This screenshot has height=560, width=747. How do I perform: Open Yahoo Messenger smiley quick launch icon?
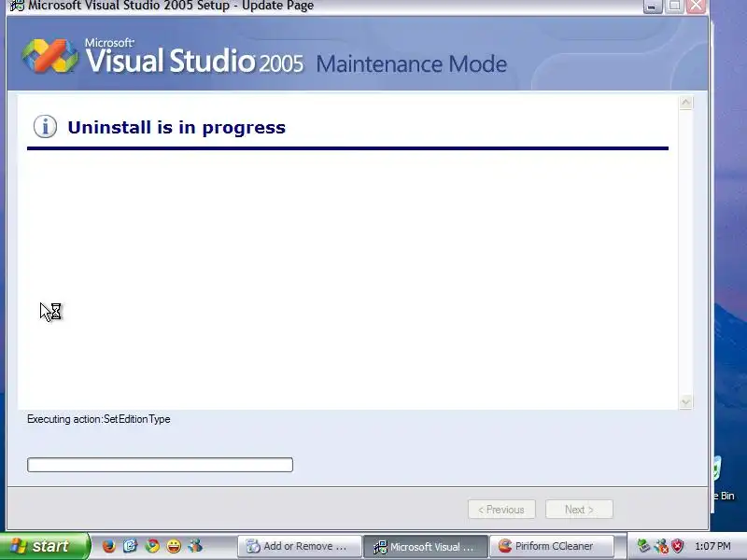coord(174,546)
